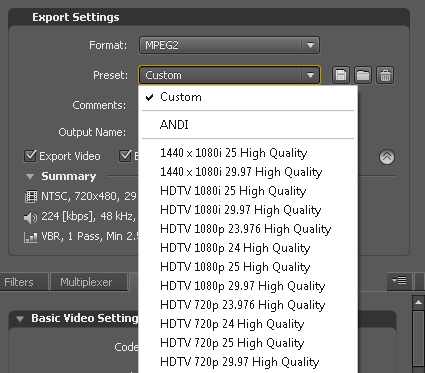Open the panel flyout menu icon
The height and width of the screenshot is (373, 425).
click(399, 281)
